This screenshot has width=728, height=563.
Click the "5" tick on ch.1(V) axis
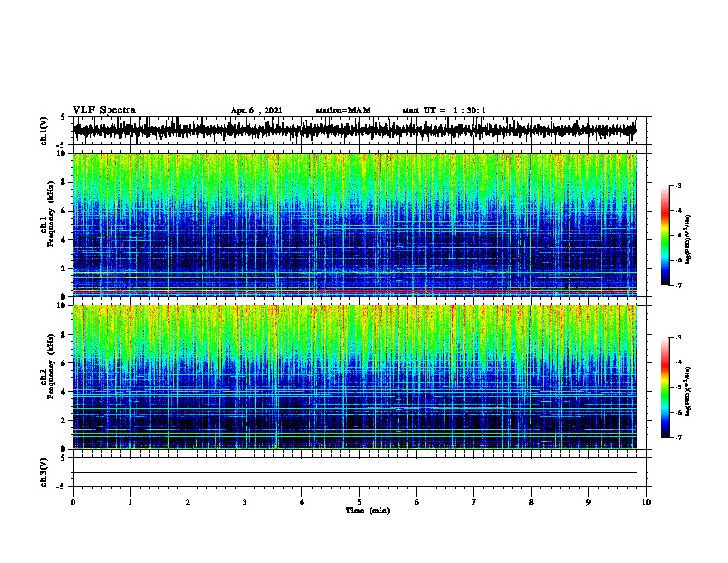pyautogui.click(x=63, y=117)
